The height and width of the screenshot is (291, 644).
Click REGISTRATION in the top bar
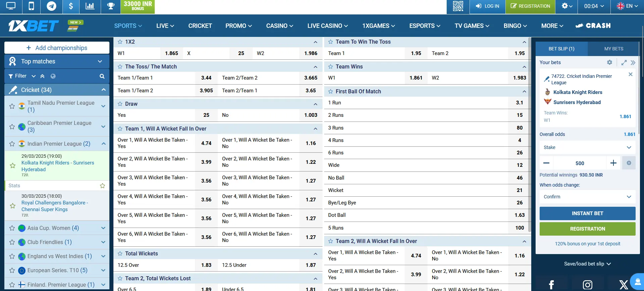(x=530, y=6)
